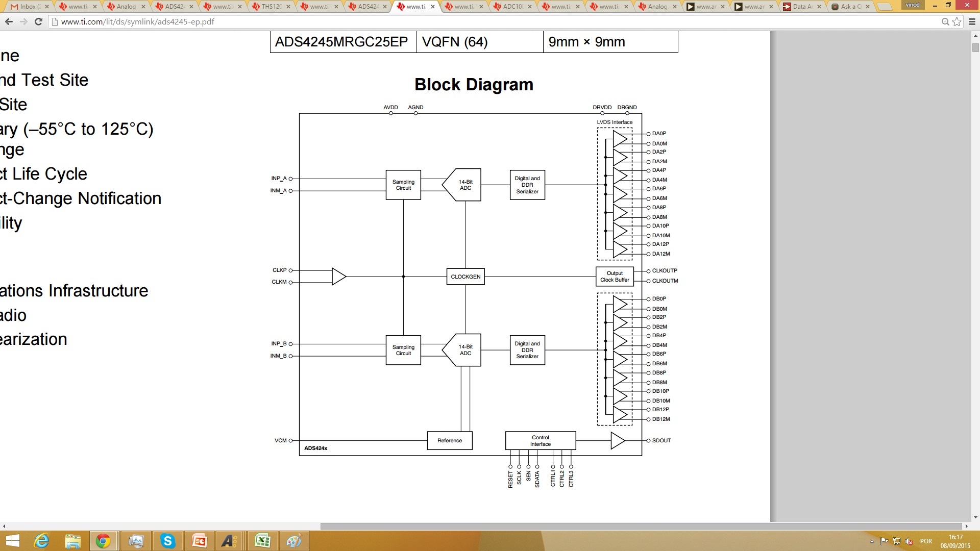980x551 pixels.
Task: Open a new tab
Action: [x=885, y=7]
